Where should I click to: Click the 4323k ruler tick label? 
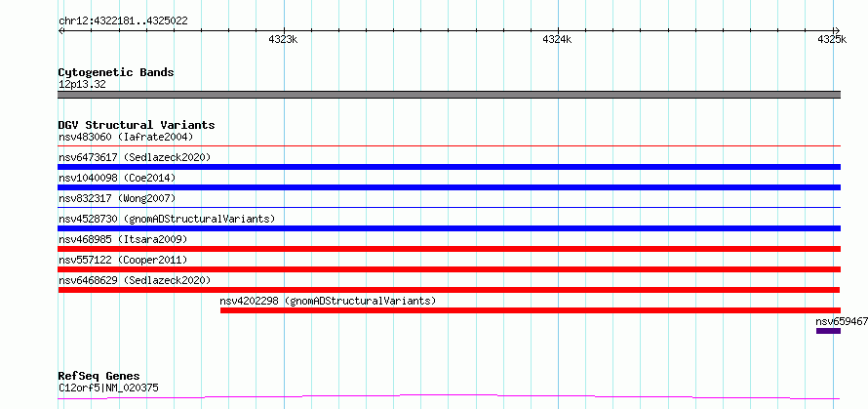click(x=283, y=39)
